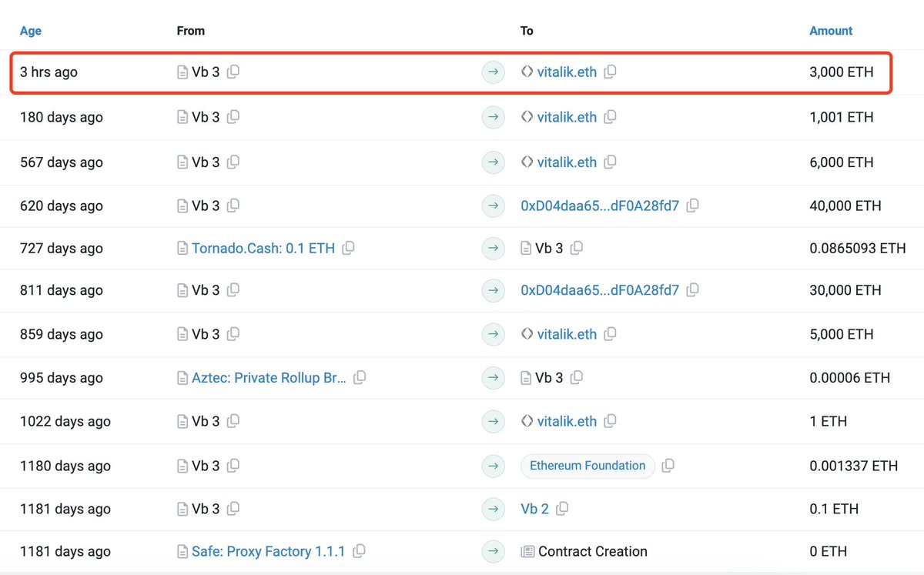Screen dimensions: 924x575
Task: Open Aztec: Private Rollup Br... link
Action: click(269, 378)
